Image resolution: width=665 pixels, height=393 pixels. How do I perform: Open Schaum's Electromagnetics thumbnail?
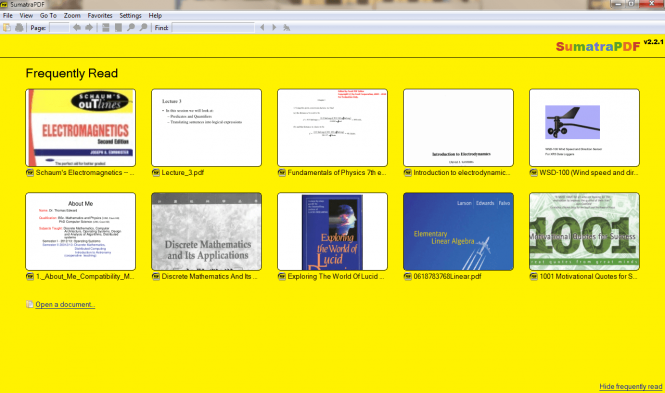point(81,128)
